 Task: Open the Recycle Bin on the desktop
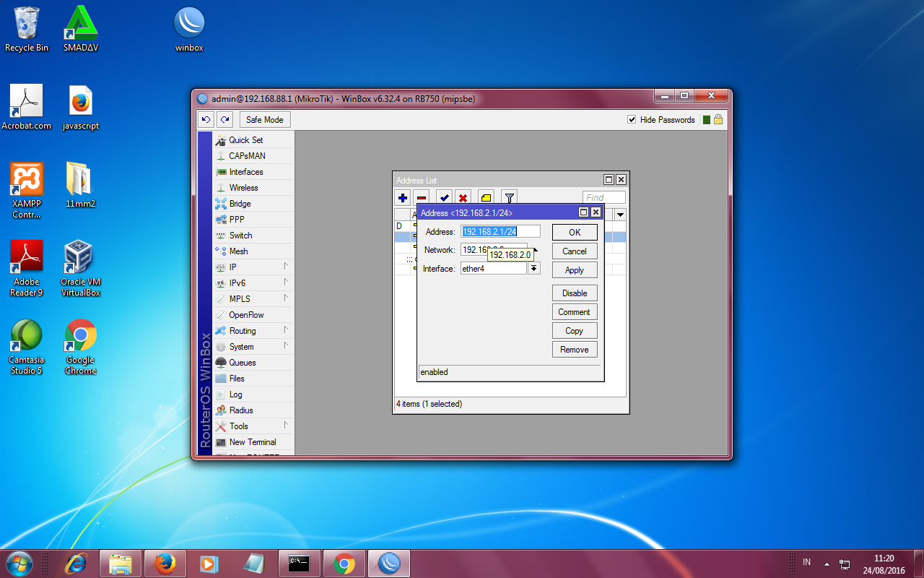pyautogui.click(x=27, y=30)
